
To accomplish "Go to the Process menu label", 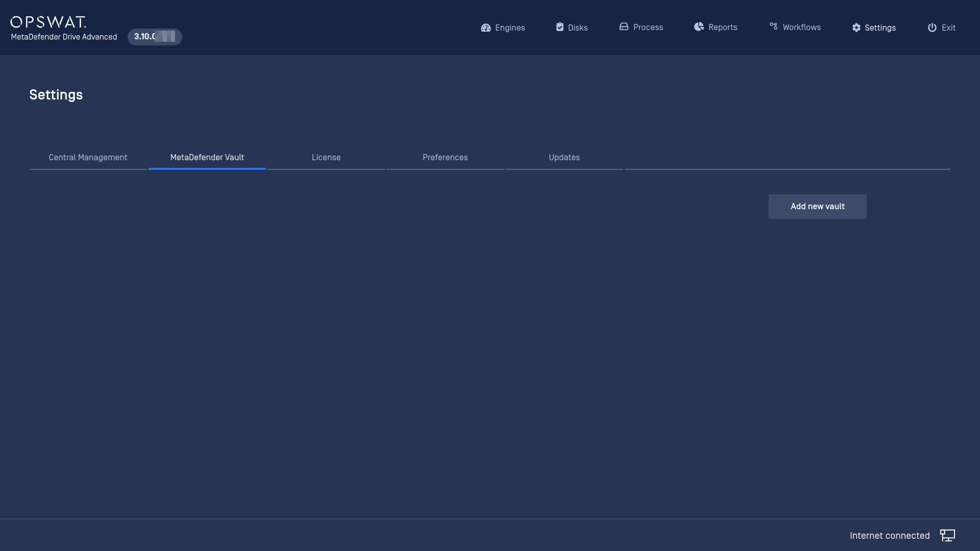I will point(648,27).
